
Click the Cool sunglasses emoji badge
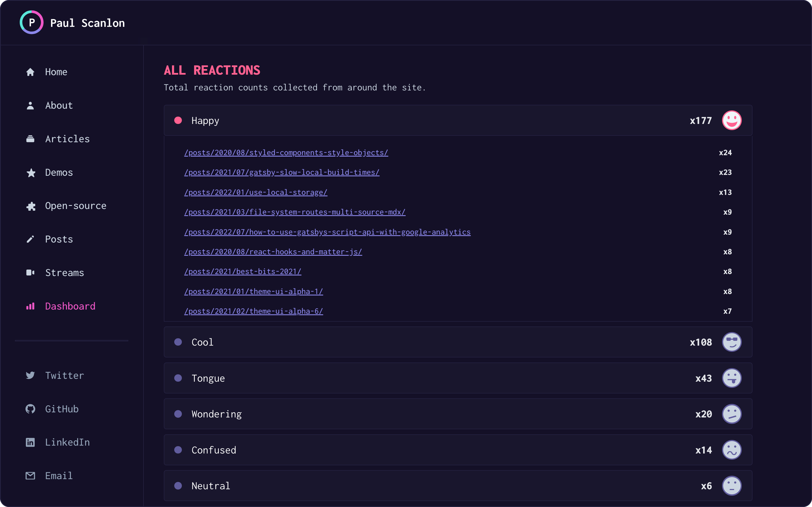click(732, 342)
